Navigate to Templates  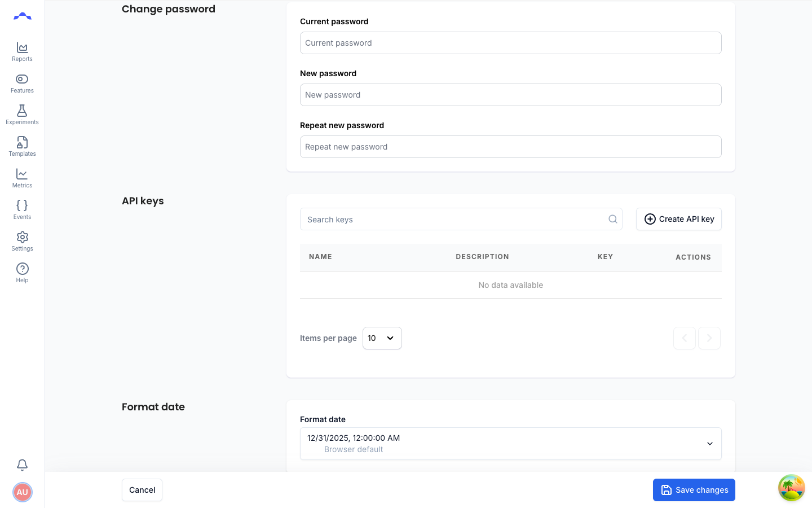coord(22,147)
